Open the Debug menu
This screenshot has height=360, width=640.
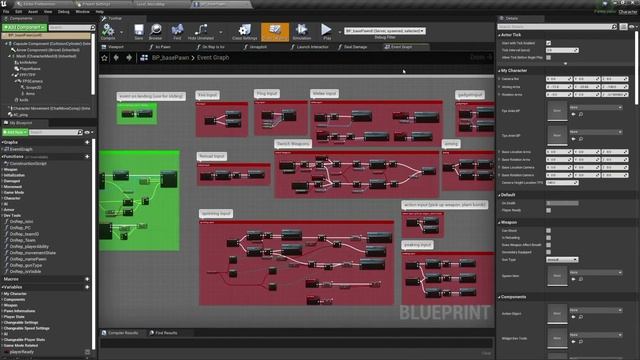64,12
